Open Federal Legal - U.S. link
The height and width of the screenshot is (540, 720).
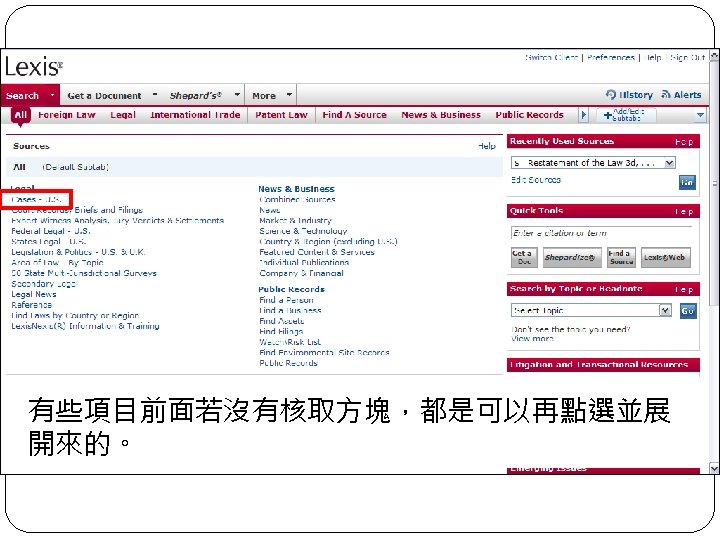pyautogui.click(x=51, y=231)
